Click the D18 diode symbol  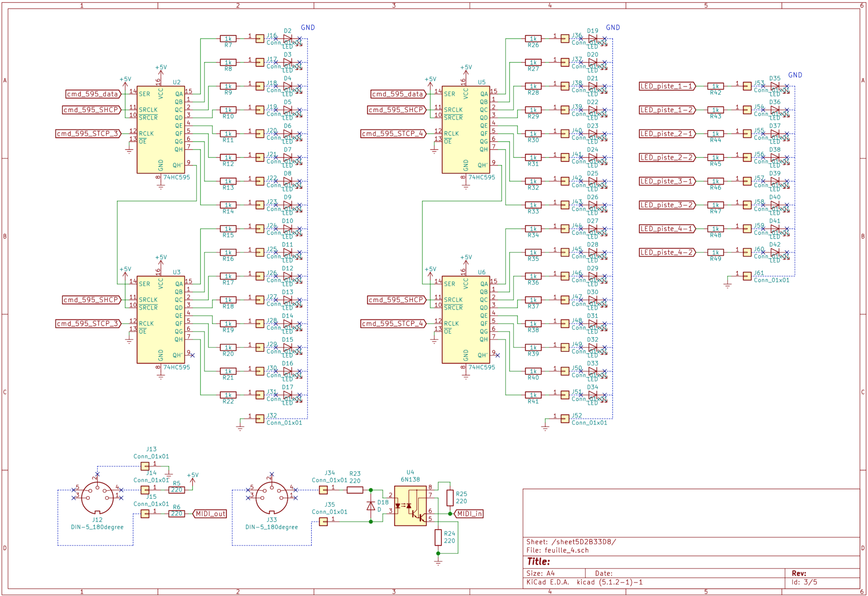pyautogui.click(x=371, y=506)
